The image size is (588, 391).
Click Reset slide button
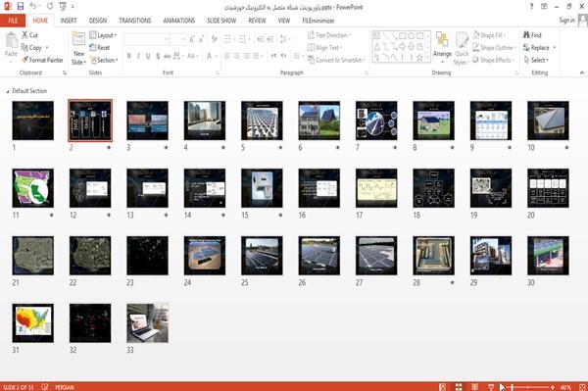(100, 48)
